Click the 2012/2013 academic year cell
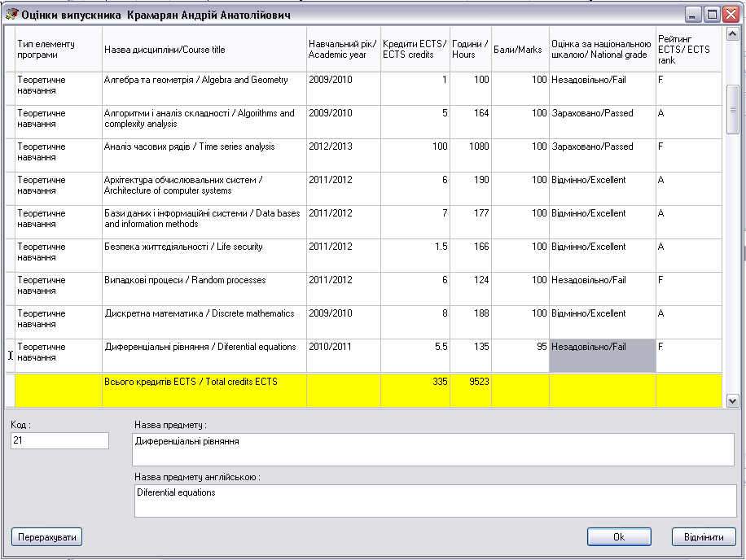746x560 pixels. tap(344, 155)
